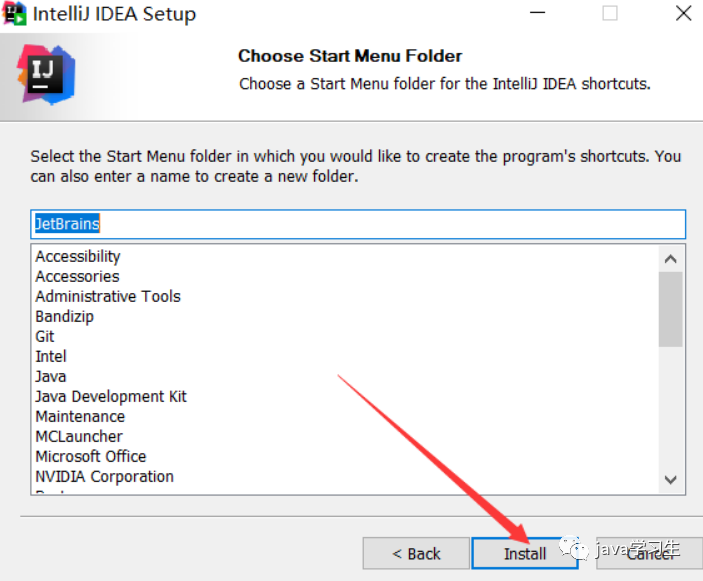The image size is (703, 581).
Task: Select the Git folder entry
Action: click(45, 337)
